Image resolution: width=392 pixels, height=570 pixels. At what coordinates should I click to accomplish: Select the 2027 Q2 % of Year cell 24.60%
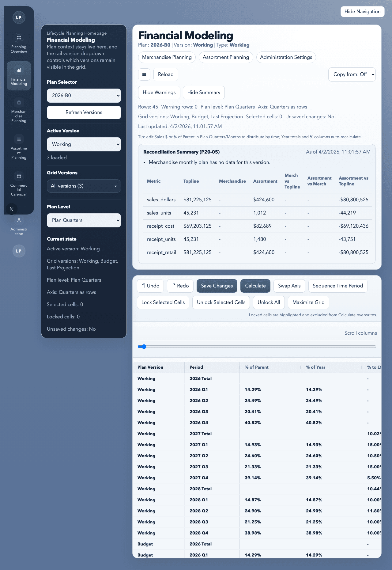click(x=331, y=456)
